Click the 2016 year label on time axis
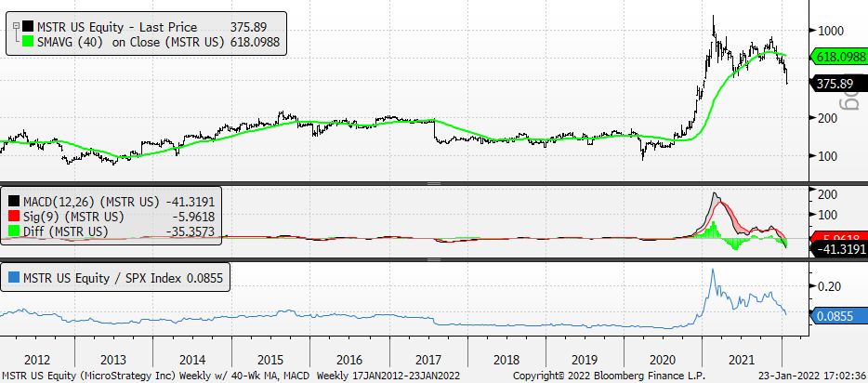868x383 pixels. 349,359
